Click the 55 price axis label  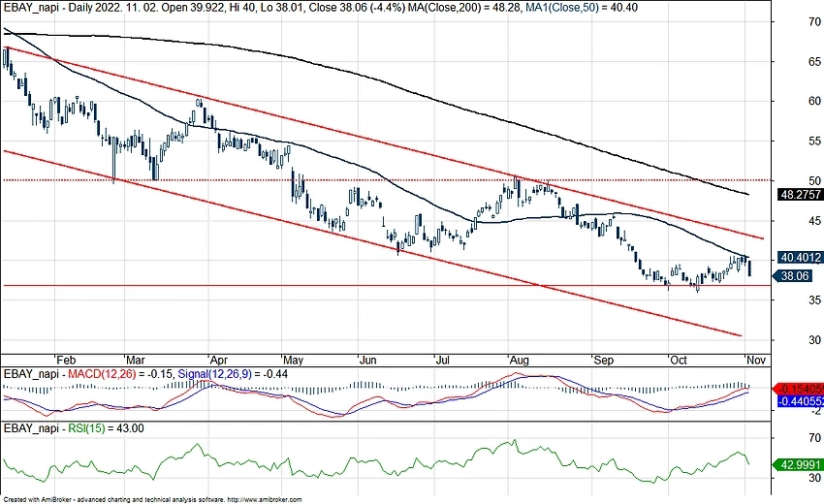814,141
